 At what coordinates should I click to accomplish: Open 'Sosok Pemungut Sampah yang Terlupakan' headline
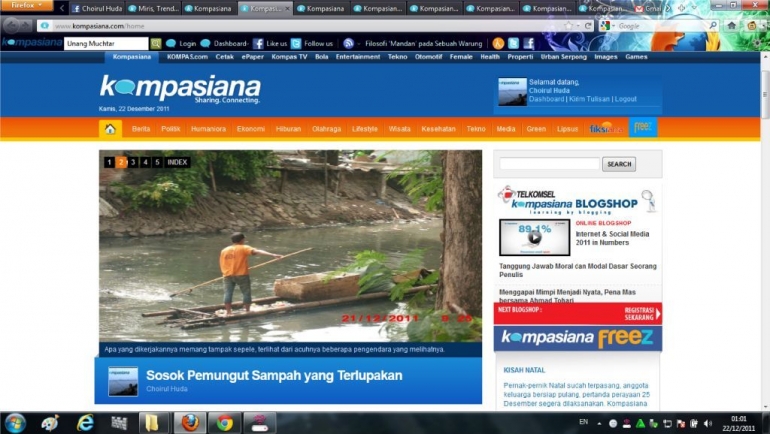click(x=274, y=376)
